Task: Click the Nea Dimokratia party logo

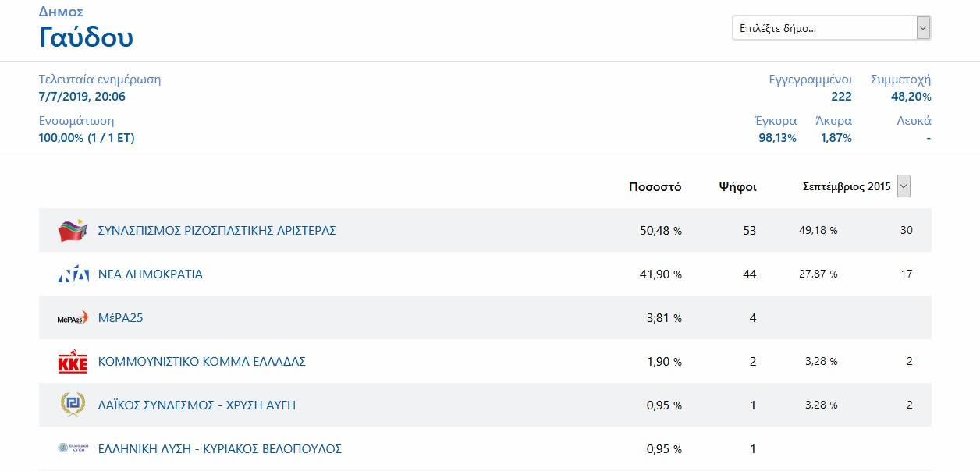Action: click(x=73, y=274)
